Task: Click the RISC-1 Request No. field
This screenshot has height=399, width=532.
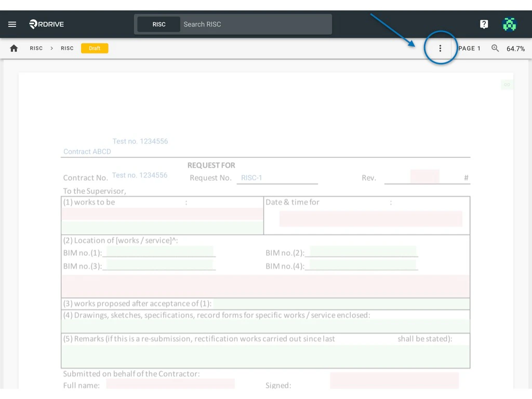Action: tap(277, 178)
